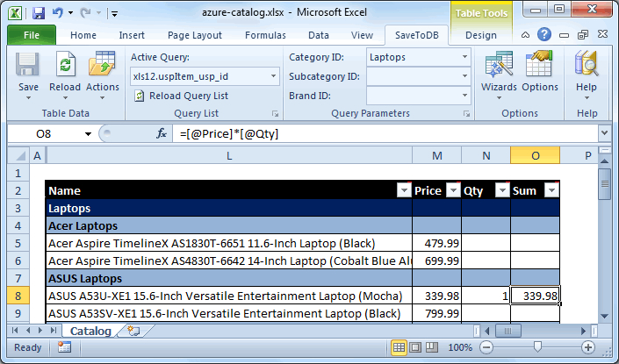Viewport: 619px width, 364px height.
Task: Click Reload Query List
Action: click(182, 96)
